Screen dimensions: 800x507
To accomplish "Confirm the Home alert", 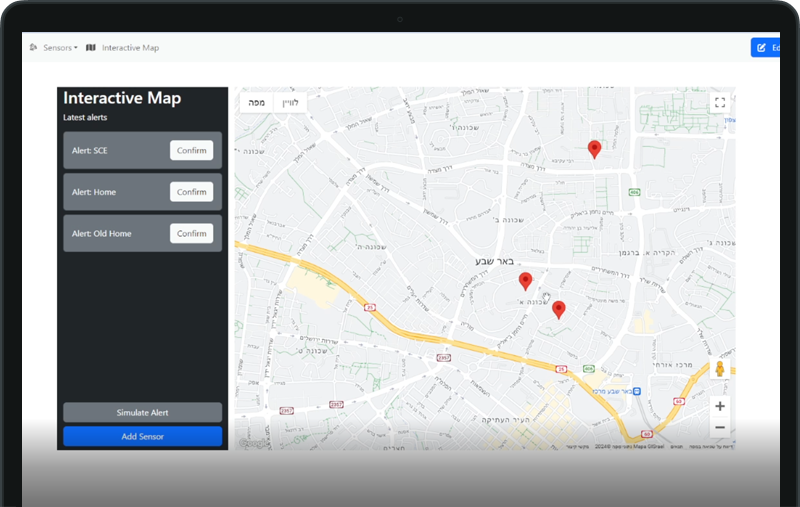I will (x=191, y=192).
